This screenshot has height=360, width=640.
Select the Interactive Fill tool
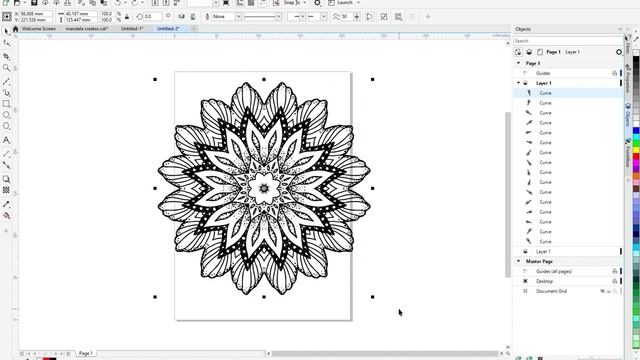click(x=6, y=216)
